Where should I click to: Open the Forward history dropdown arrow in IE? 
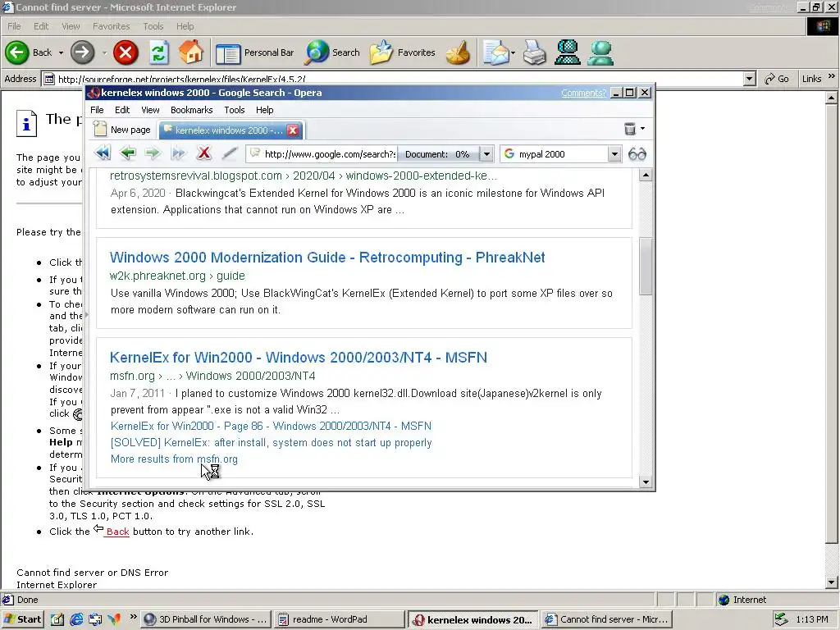pyautogui.click(x=104, y=53)
